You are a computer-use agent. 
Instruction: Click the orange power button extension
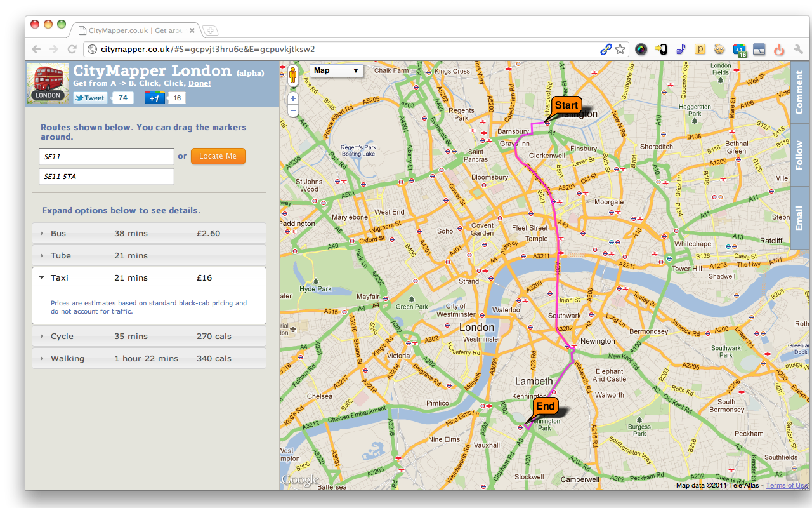[x=779, y=49]
